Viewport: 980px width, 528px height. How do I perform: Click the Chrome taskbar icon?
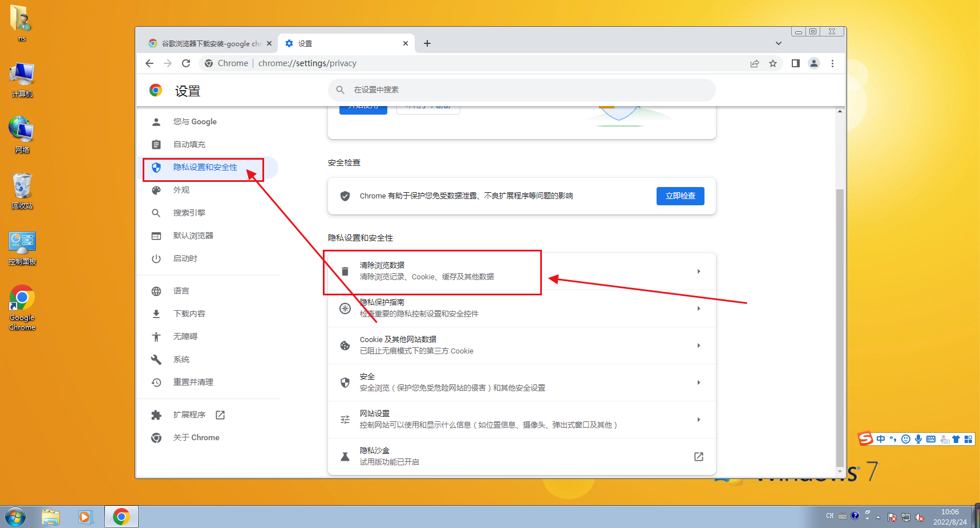click(121, 517)
